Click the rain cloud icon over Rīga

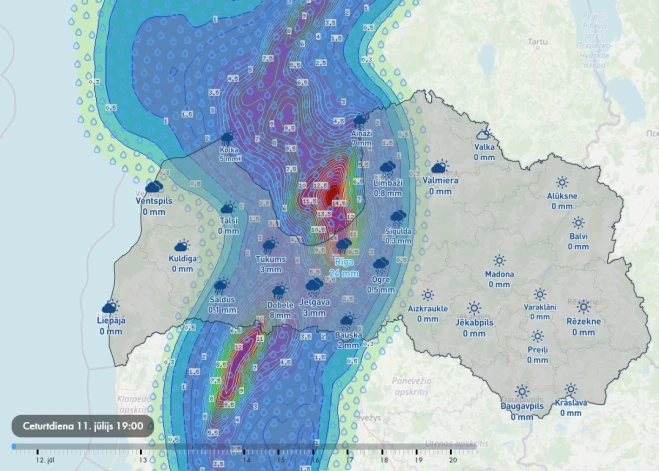tap(343, 244)
